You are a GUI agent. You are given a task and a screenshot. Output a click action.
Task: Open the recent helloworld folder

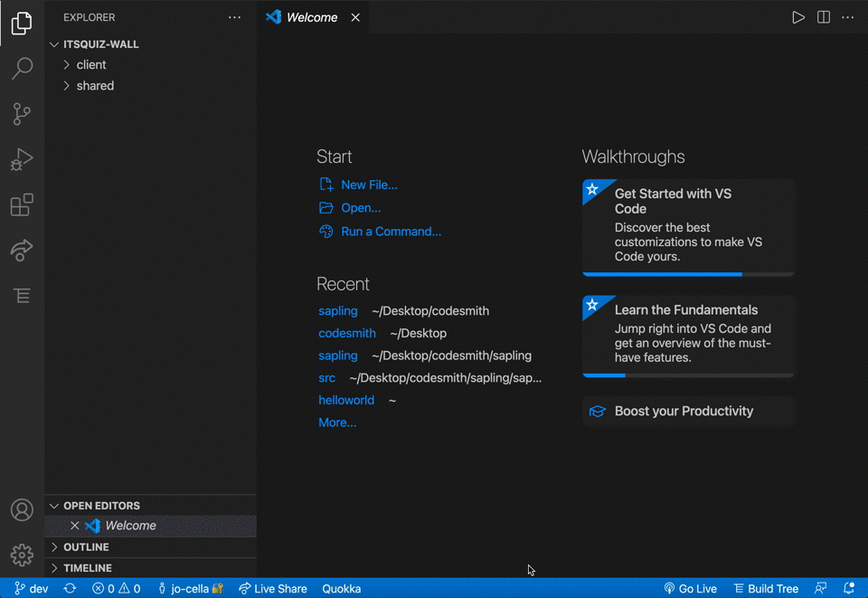[x=346, y=401]
